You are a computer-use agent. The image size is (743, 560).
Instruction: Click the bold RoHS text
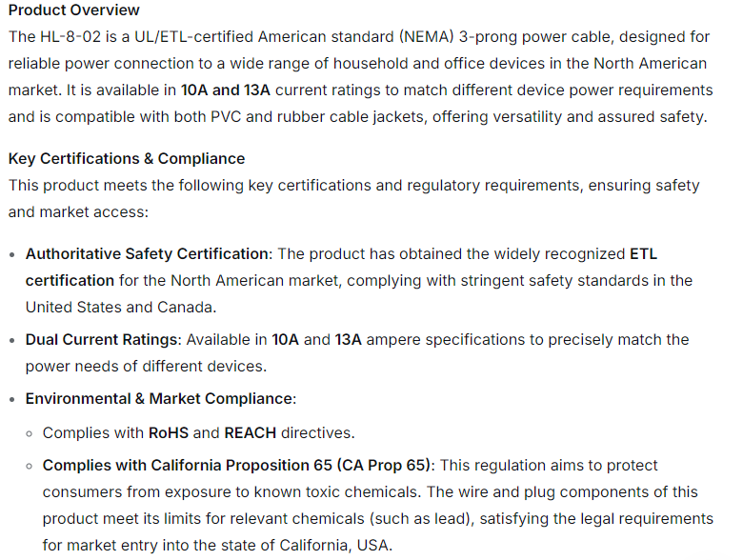pyautogui.click(x=169, y=433)
